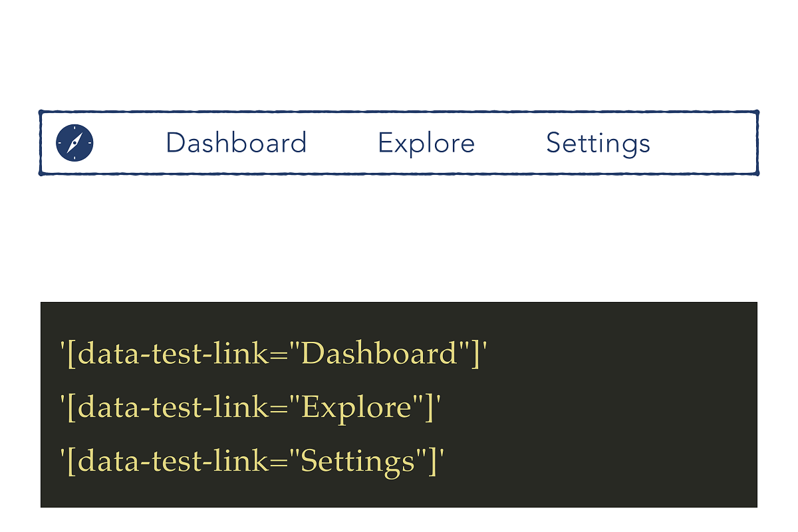
Task: Click closing bracket of the Dashboard selector
Action: point(476,354)
